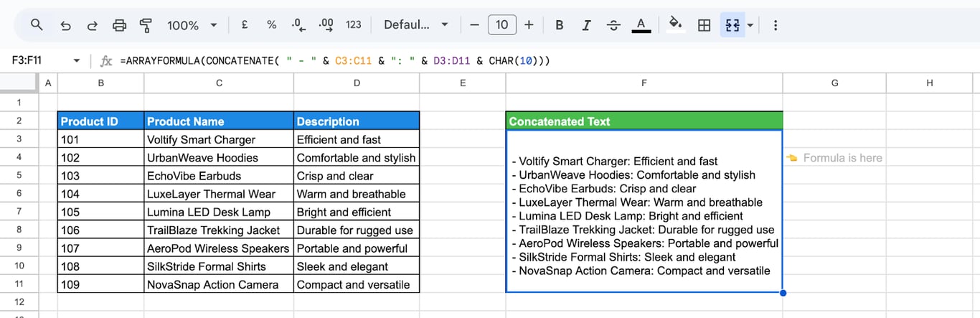Select column H header
Image resolution: width=980 pixels, height=318 pixels.
click(930, 83)
